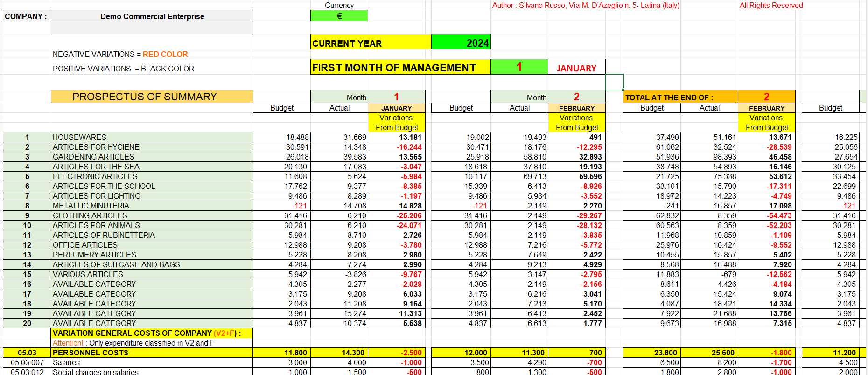Select ARTICLES FOR THE SCHOOL label

152,186
